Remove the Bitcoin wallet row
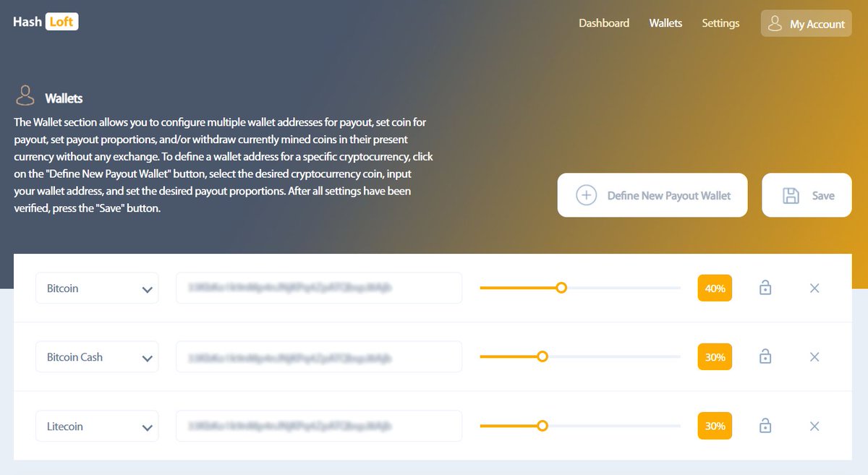This screenshot has width=868, height=475. pyautogui.click(x=814, y=288)
